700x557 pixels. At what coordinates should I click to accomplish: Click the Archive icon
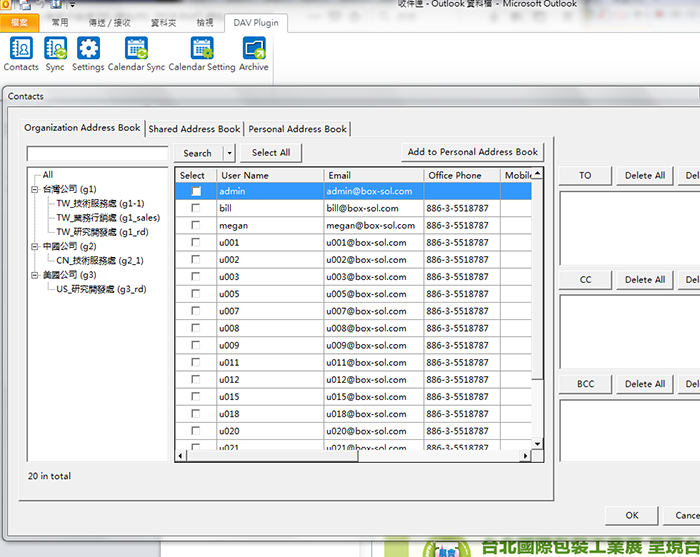pos(254,54)
